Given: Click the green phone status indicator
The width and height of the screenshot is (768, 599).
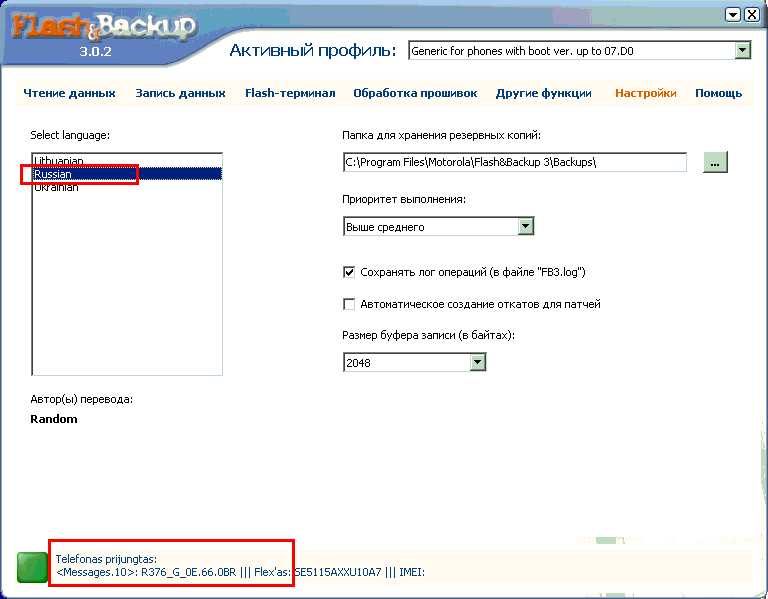Looking at the screenshot, I should tap(32, 567).
